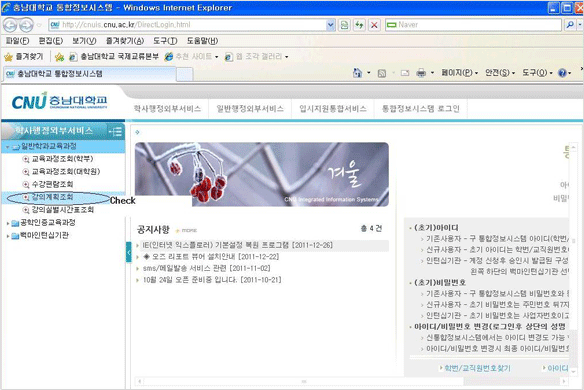
Task: Open notice about IE 기본설정 복원 프로그램
Action: pos(237,245)
